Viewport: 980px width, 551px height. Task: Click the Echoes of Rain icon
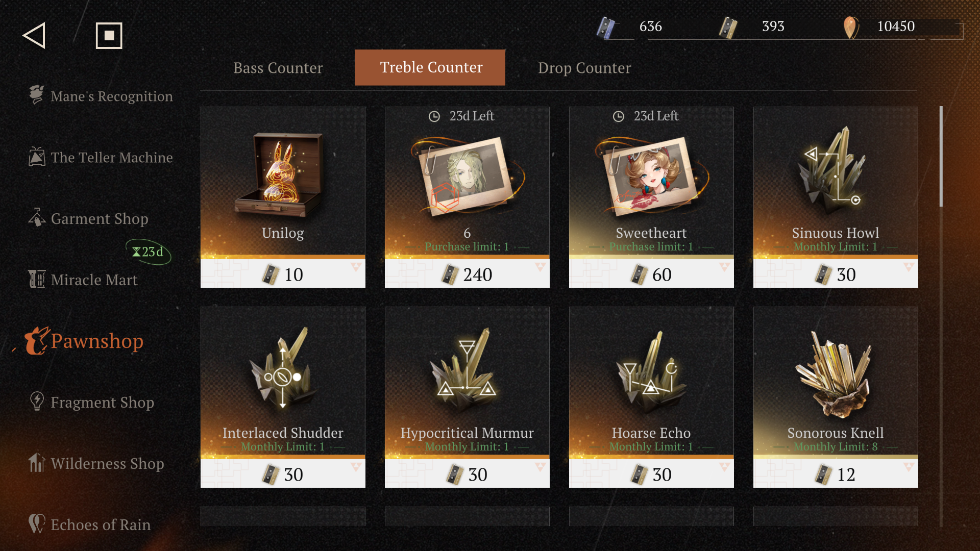tap(37, 524)
